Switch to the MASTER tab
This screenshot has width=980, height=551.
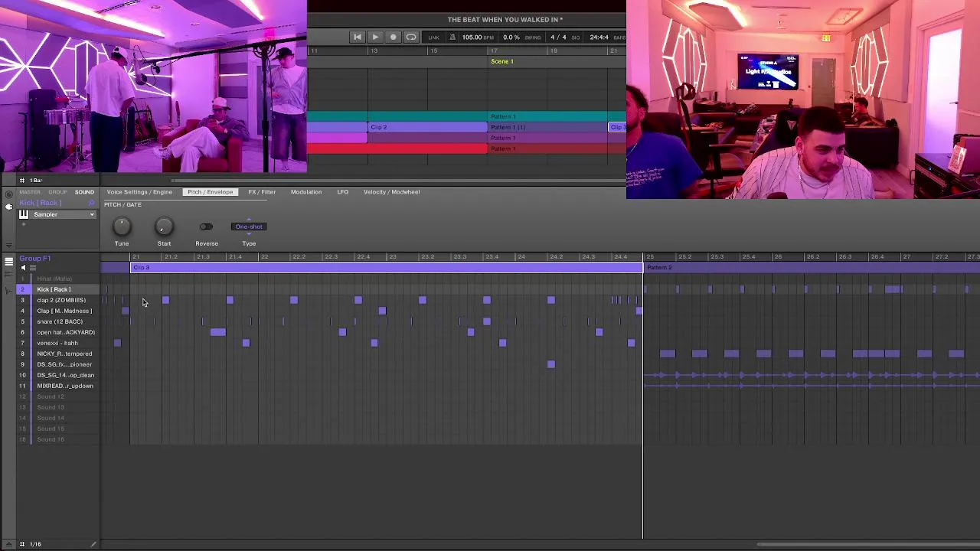pyautogui.click(x=30, y=192)
